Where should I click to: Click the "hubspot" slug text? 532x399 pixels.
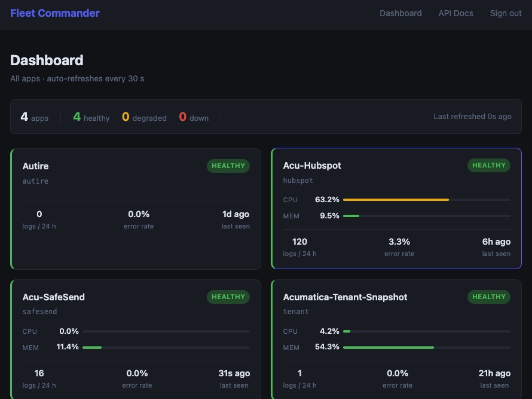(x=298, y=181)
